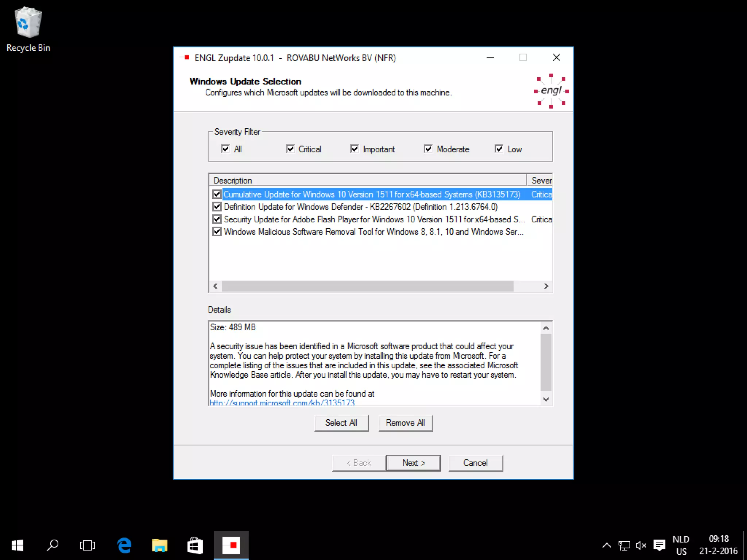Viewport: 747px width, 560px height.
Task: Click the Severity column header
Action: coord(540,180)
